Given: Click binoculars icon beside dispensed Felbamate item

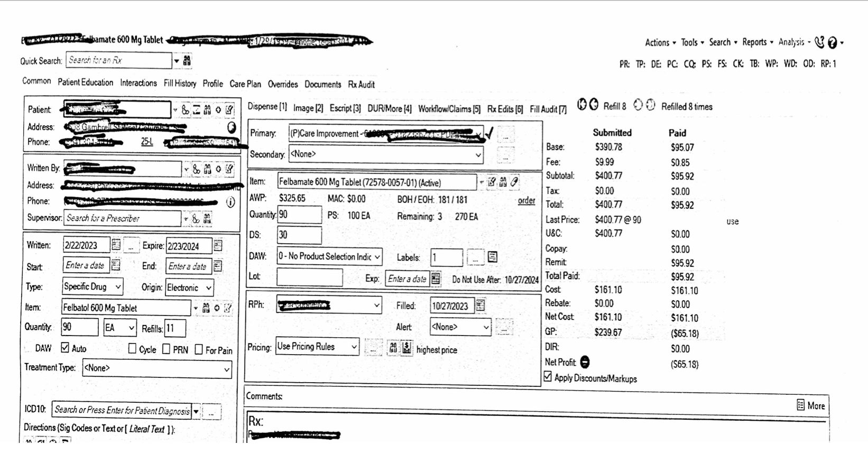Looking at the screenshot, I should point(503,182).
